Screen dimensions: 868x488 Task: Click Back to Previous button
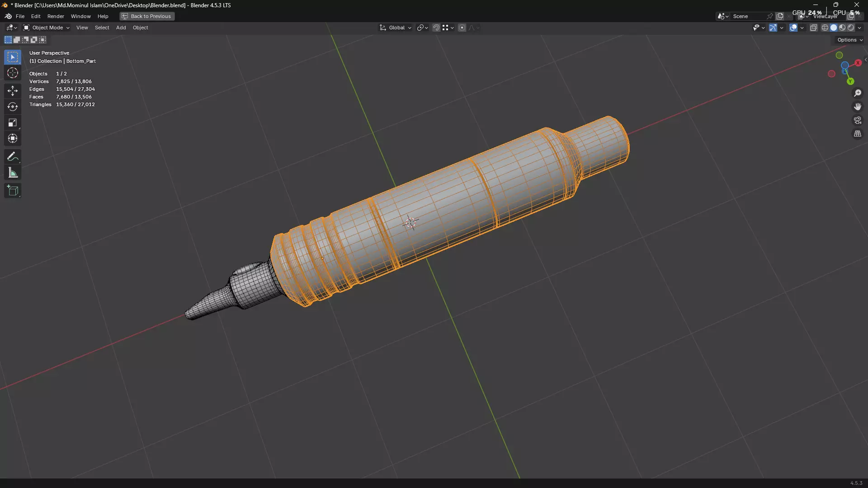(x=147, y=16)
